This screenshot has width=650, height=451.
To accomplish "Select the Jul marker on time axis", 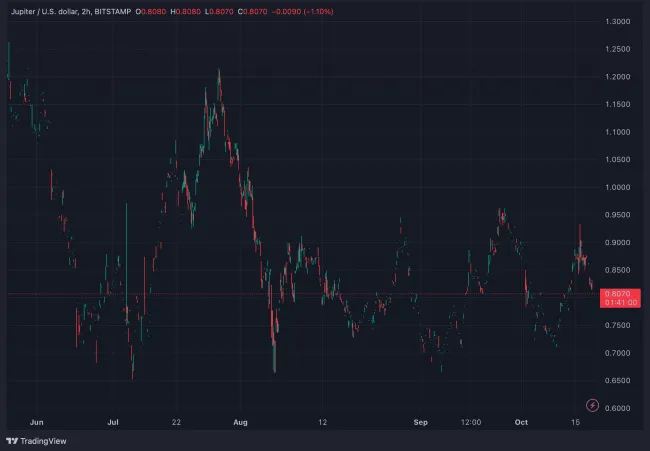I will point(113,423).
